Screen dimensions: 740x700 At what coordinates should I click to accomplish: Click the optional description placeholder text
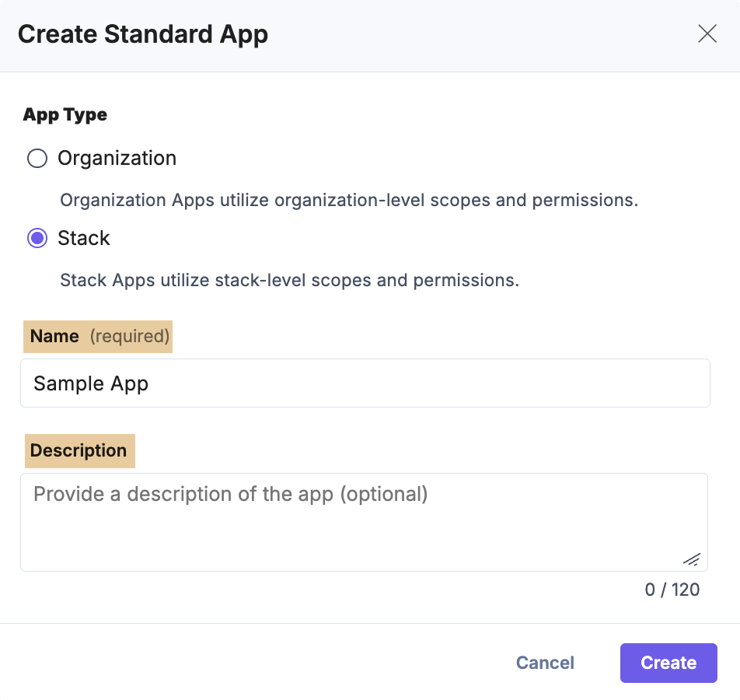(229, 494)
